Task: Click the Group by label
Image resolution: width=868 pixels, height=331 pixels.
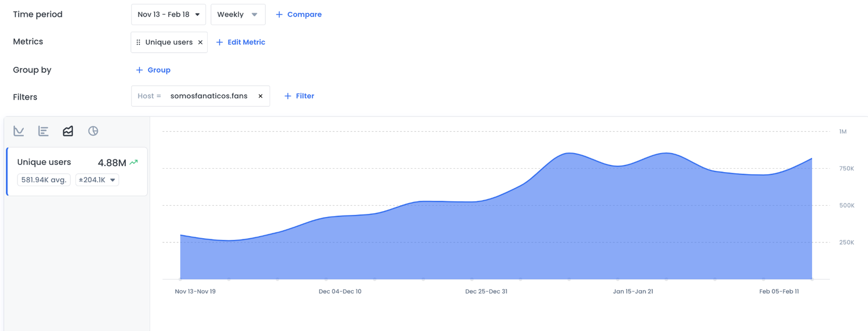Action: [32, 70]
